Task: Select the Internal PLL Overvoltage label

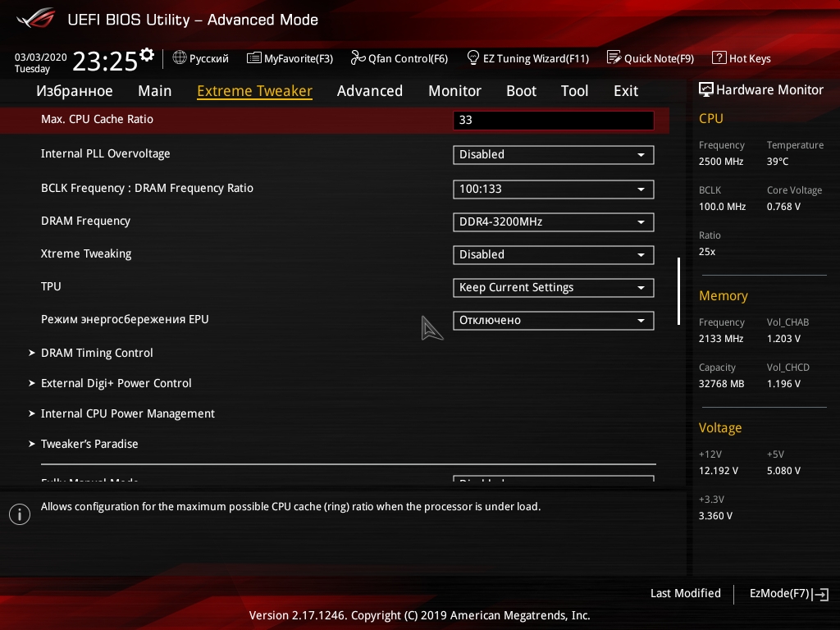Action: point(106,153)
